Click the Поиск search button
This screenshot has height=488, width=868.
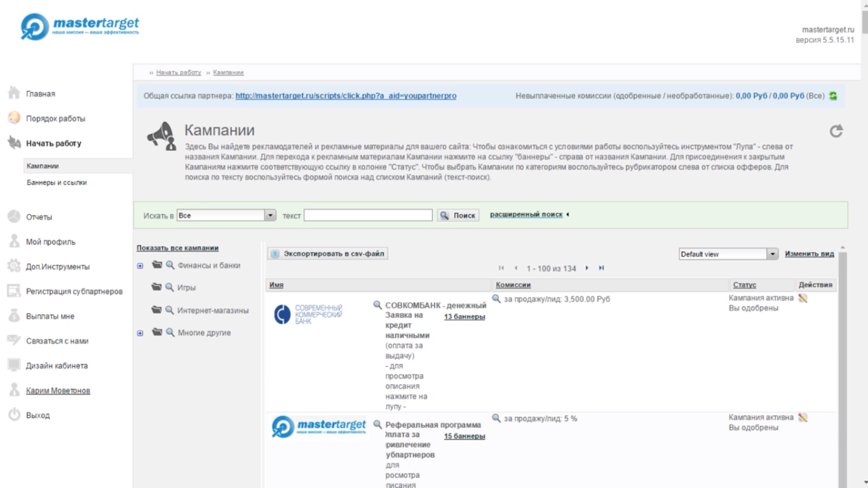(x=458, y=215)
